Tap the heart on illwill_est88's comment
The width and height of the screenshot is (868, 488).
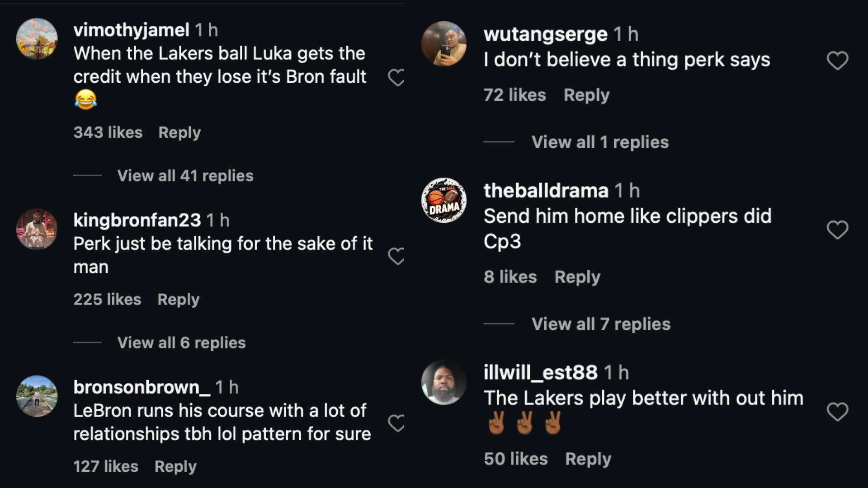(837, 412)
